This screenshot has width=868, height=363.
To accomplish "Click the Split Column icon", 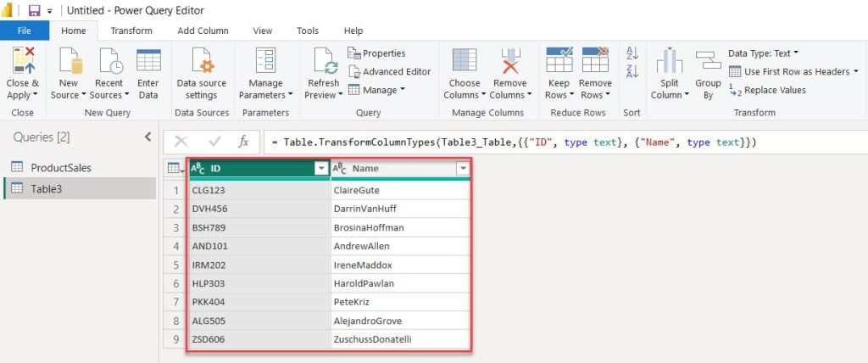I will tap(670, 60).
